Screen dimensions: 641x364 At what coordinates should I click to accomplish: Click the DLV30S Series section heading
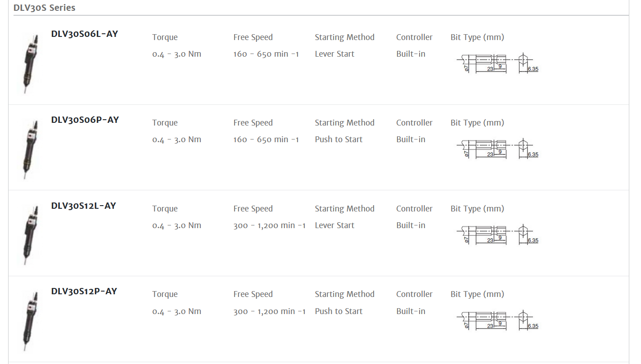point(45,8)
